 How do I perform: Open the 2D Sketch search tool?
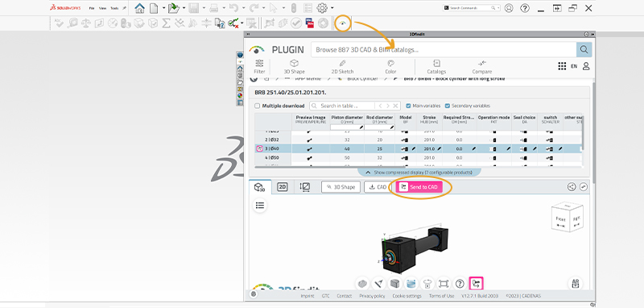pos(343,67)
